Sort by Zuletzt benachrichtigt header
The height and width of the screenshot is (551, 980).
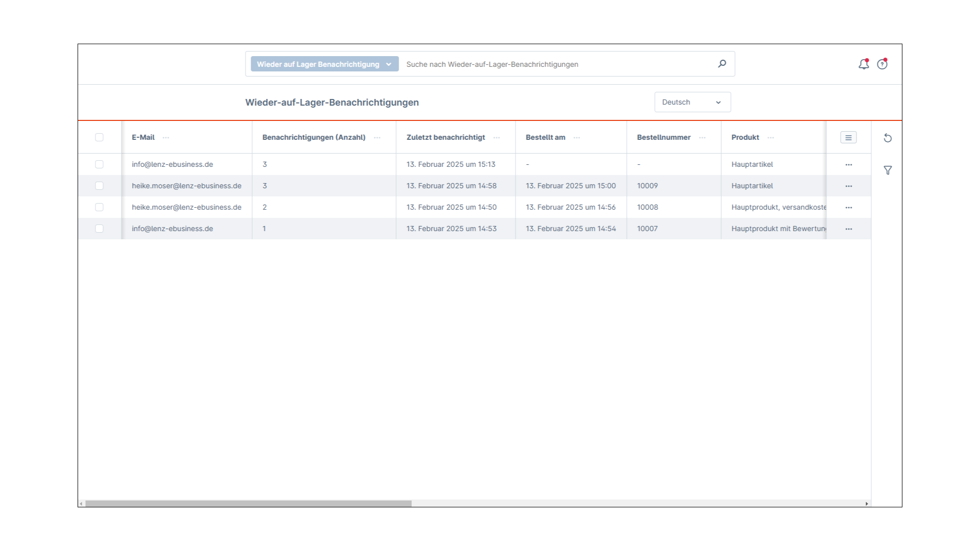point(446,137)
